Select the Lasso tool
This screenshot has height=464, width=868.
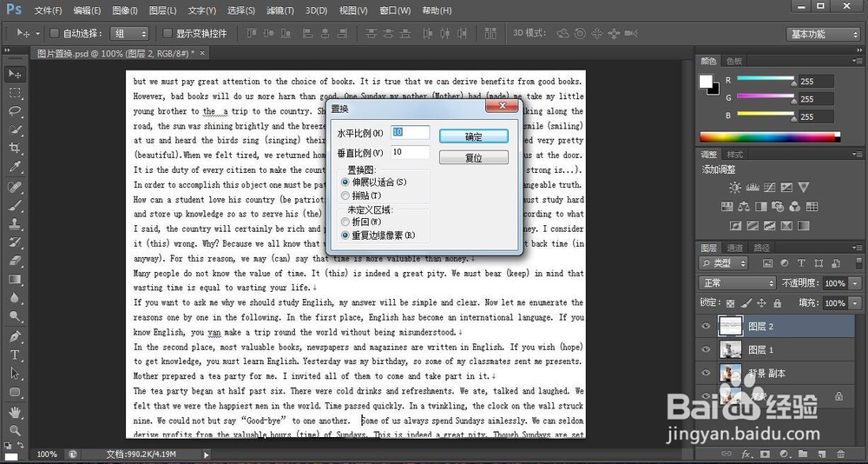pyautogui.click(x=15, y=111)
